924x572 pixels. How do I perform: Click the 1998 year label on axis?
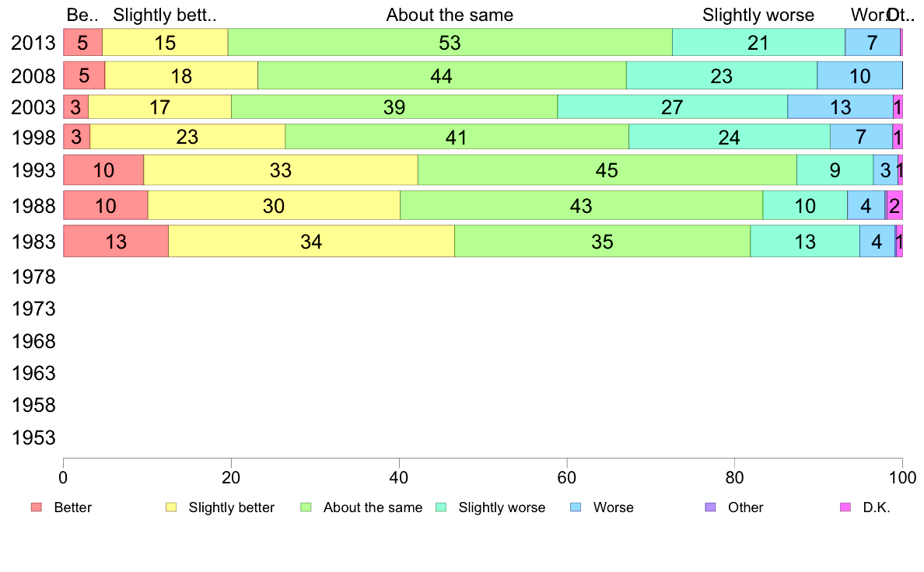pyautogui.click(x=33, y=138)
